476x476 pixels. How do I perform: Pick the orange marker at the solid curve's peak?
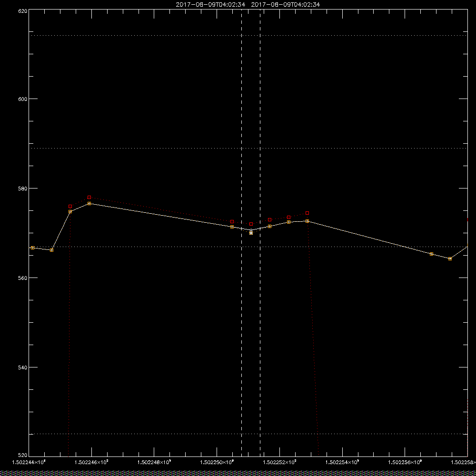click(89, 203)
